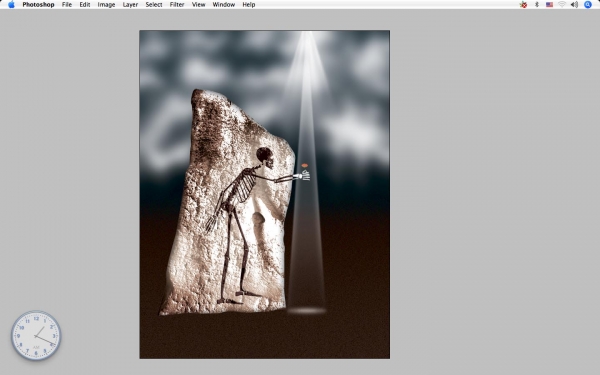
Task: Open the Wi-Fi status menu
Action: 562,5
